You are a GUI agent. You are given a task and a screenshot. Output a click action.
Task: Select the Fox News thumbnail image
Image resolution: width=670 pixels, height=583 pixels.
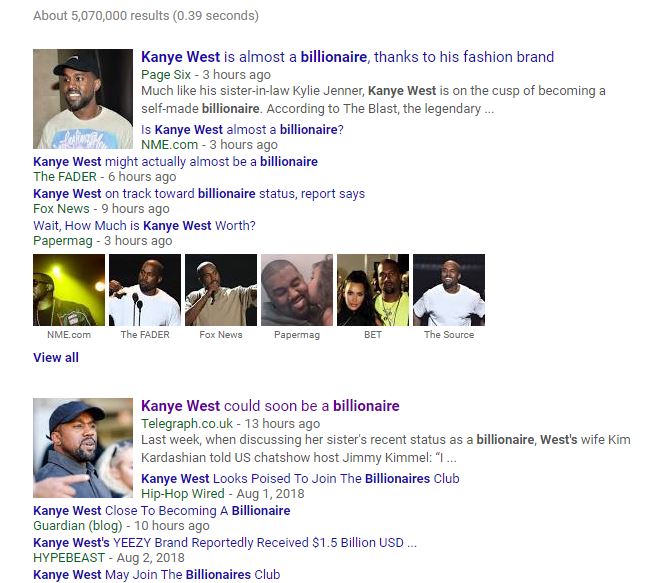[221, 290]
